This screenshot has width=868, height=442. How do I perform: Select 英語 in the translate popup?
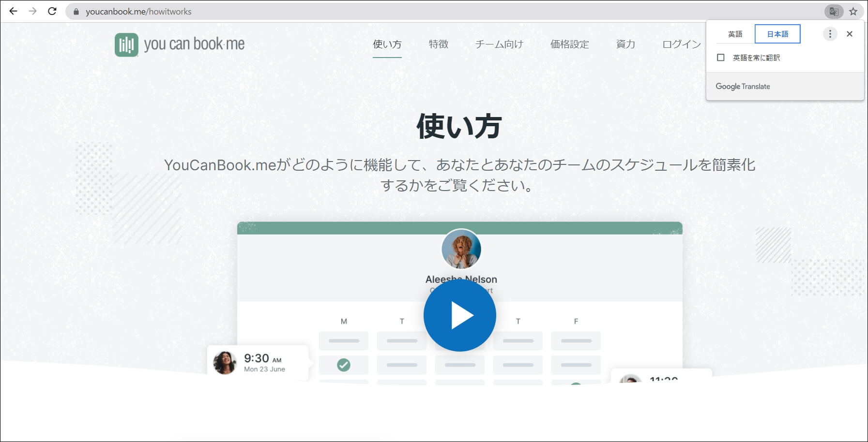pyautogui.click(x=735, y=33)
